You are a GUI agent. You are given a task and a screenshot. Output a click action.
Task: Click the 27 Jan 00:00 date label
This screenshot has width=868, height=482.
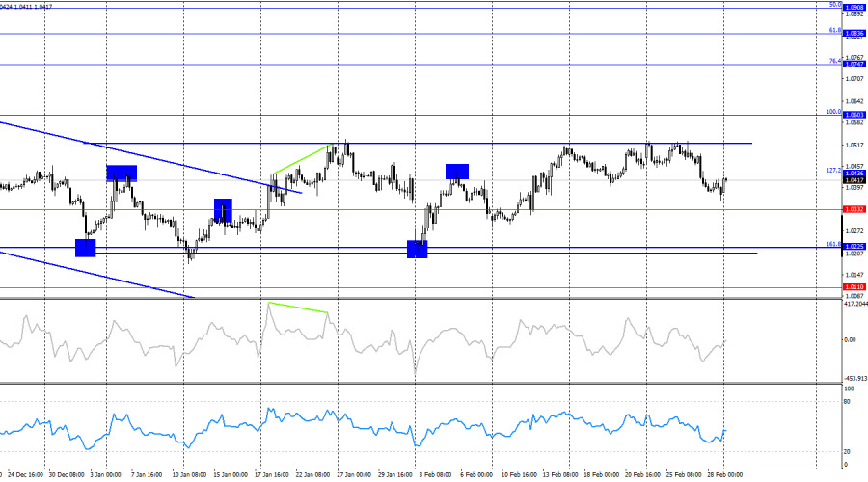pyautogui.click(x=354, y=475)
